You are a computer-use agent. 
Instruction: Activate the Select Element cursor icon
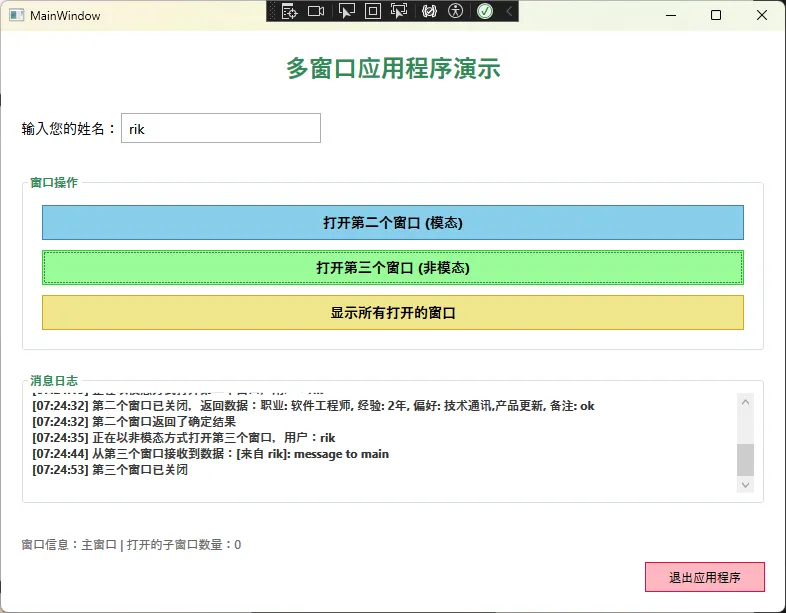[x=347, y=11]
